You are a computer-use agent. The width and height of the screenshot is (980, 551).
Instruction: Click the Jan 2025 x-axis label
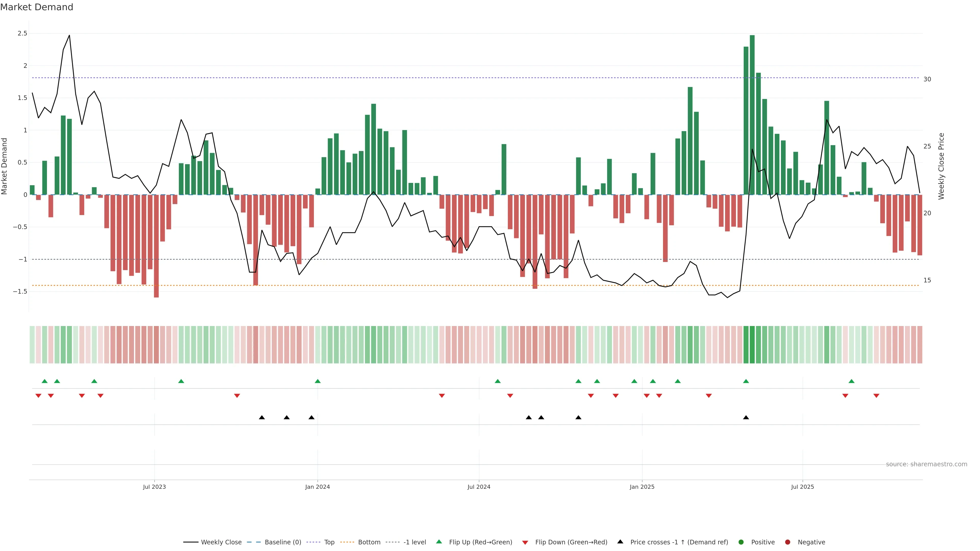(642, 487)
